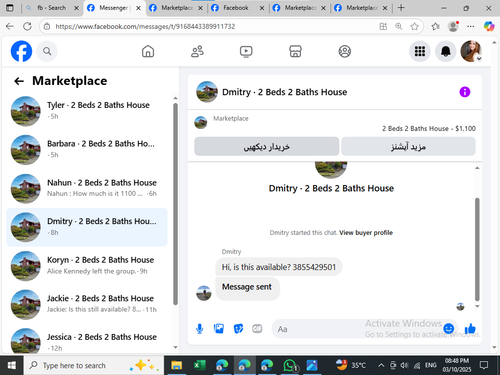
Task: Open the Watch video icon
Action: click(x=246, y=51)
